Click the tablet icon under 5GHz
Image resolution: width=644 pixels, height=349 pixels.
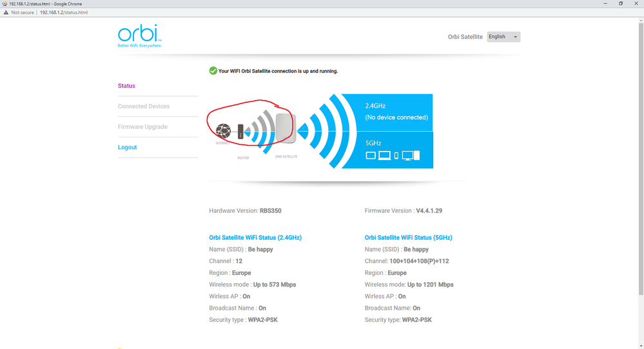371,155
